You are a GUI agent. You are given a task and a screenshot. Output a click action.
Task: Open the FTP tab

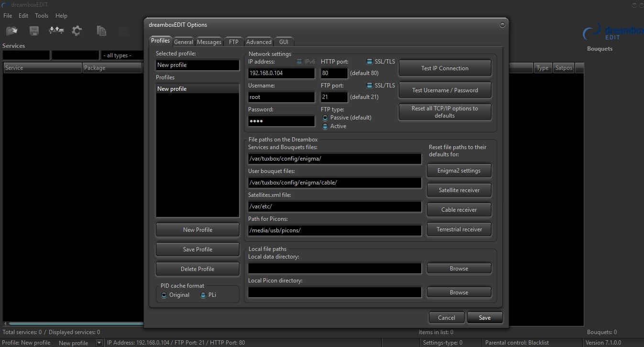233,42
